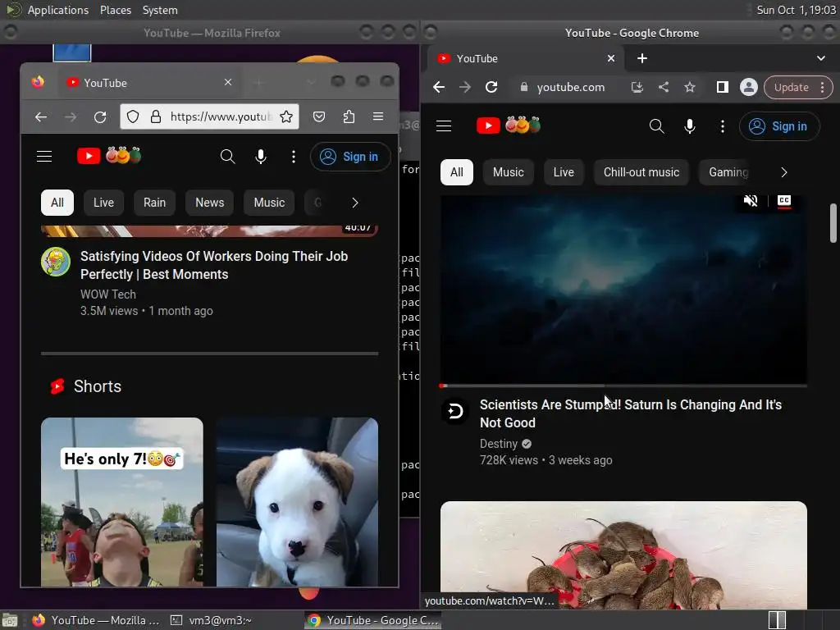840x630 pixels.
Task: Reload page in Firefox window
Action: pyautogui.click(x=100, y=116)
